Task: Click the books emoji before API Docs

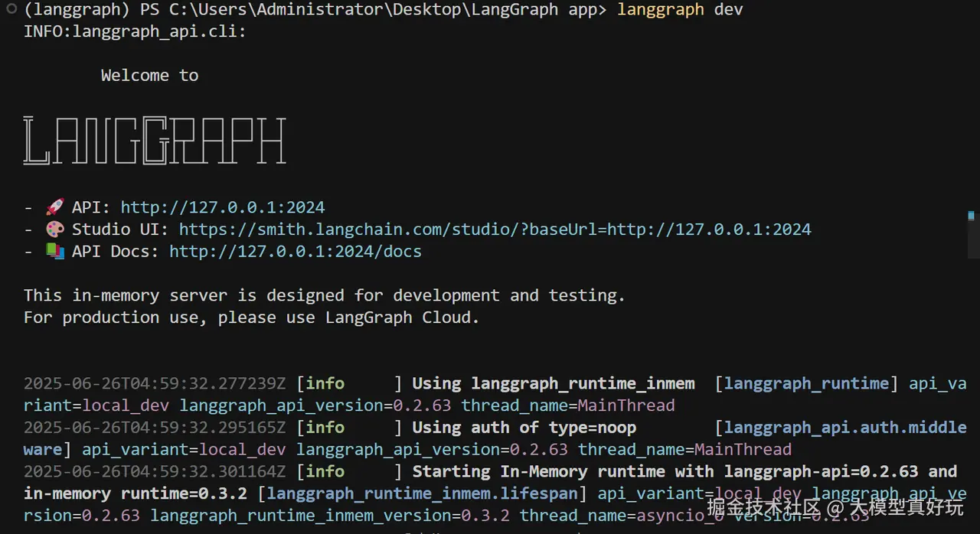Action: [x=54, y=252]
